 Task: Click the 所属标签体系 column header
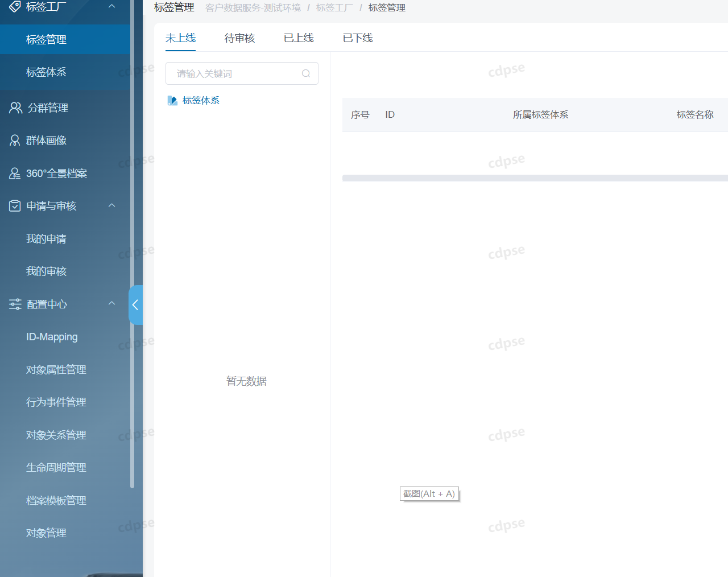[540, 115]
